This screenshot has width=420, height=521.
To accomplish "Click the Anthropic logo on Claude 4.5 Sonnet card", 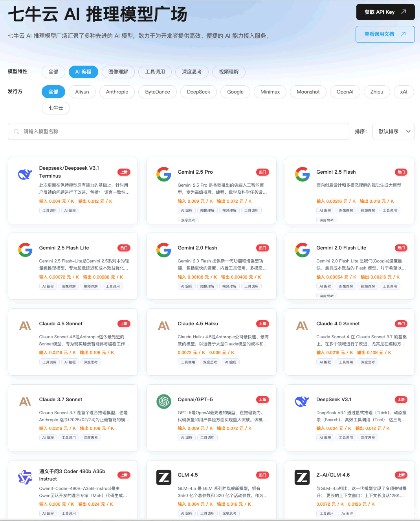I will [25, 326].
